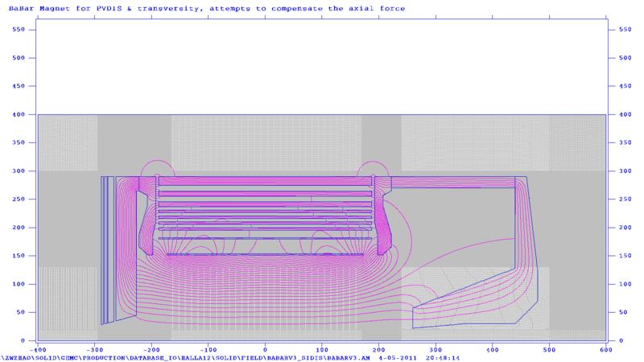Viewport: 644px width, 362px height.
Task: Click the "450" label on the left y-axis
Action: click(19, 86)
